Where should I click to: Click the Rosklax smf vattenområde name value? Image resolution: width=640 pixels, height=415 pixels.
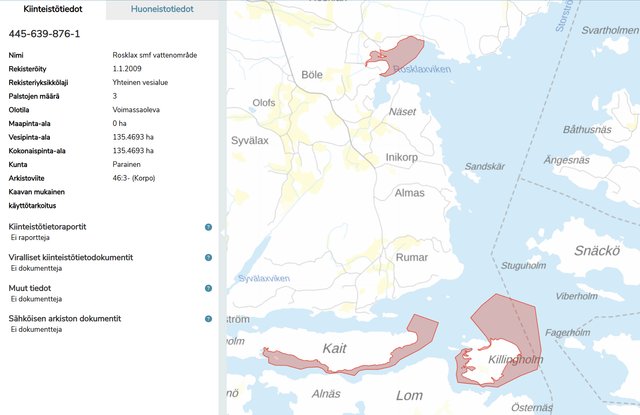tap(157, 55)
